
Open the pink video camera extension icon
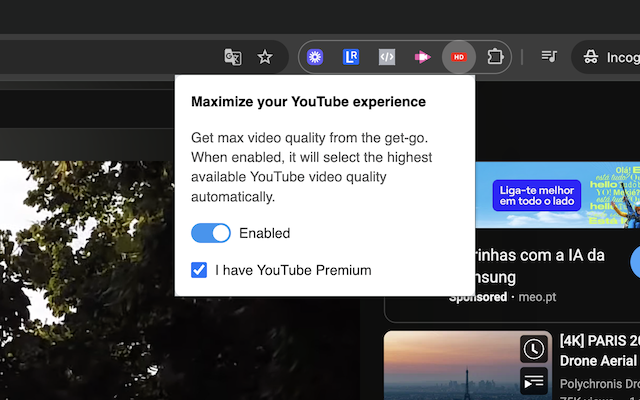coord(423,57)
